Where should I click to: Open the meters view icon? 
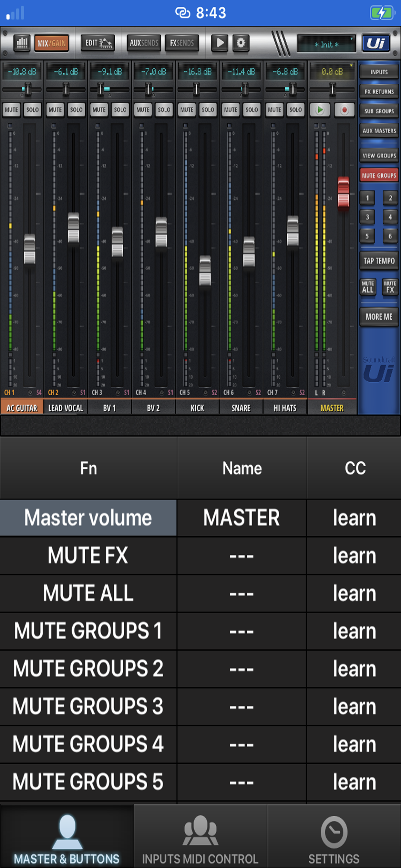[x=22, y=43]
